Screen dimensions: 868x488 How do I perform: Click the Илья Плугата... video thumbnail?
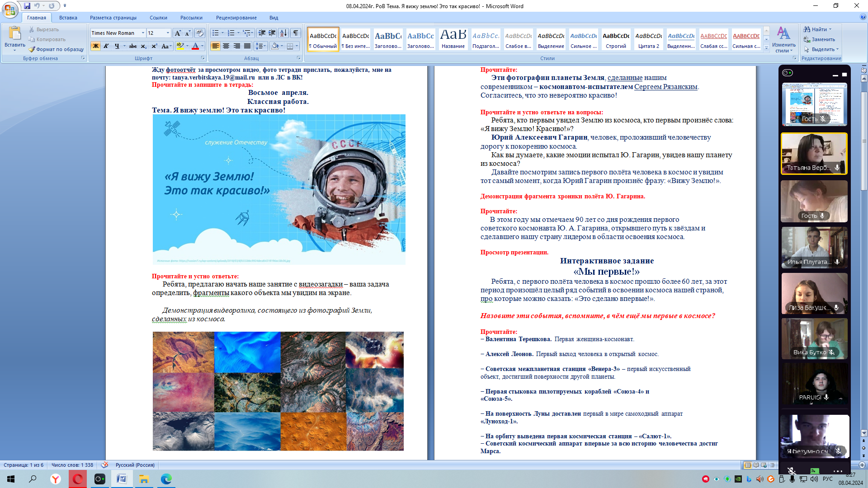(814, 248)
